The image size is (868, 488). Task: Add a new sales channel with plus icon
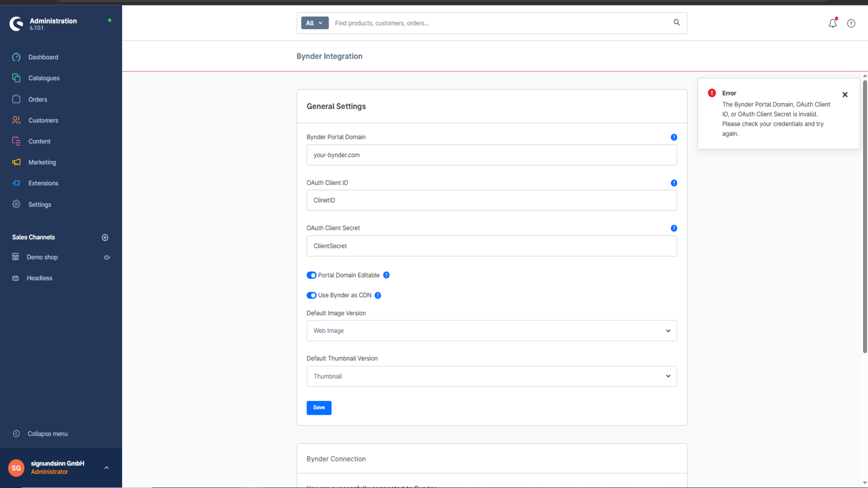tap(105, 237)
